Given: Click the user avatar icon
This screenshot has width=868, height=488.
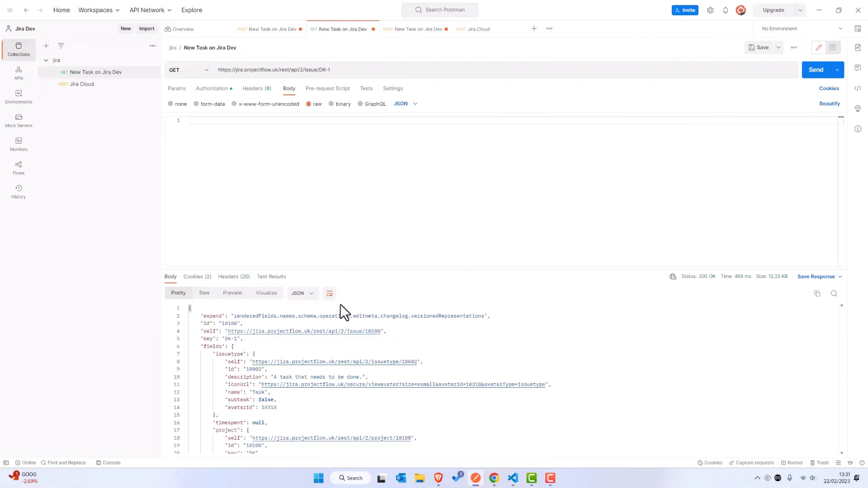Looking at the screenshot, I should pos(741,10).
